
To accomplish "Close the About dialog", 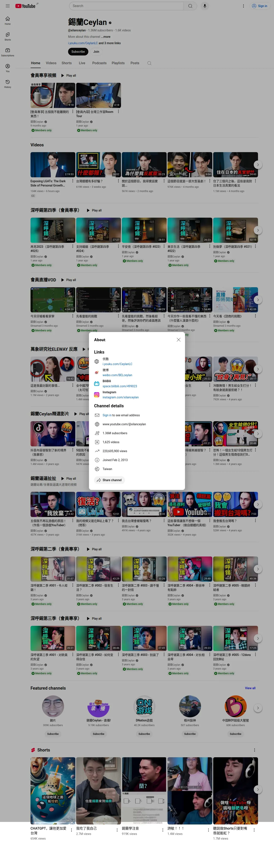I will tap(179, 340).
